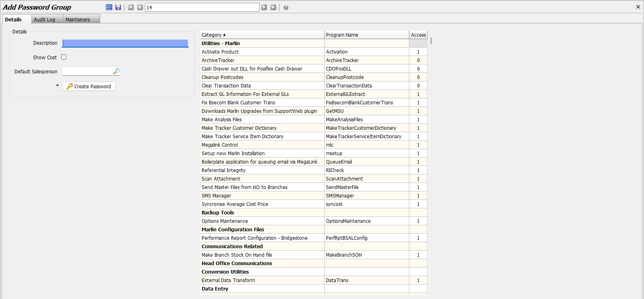Select Fix Bsecom Blank Customer Trans row
Image resolution: width=644 pixels, height=299 pixels.
314,102
